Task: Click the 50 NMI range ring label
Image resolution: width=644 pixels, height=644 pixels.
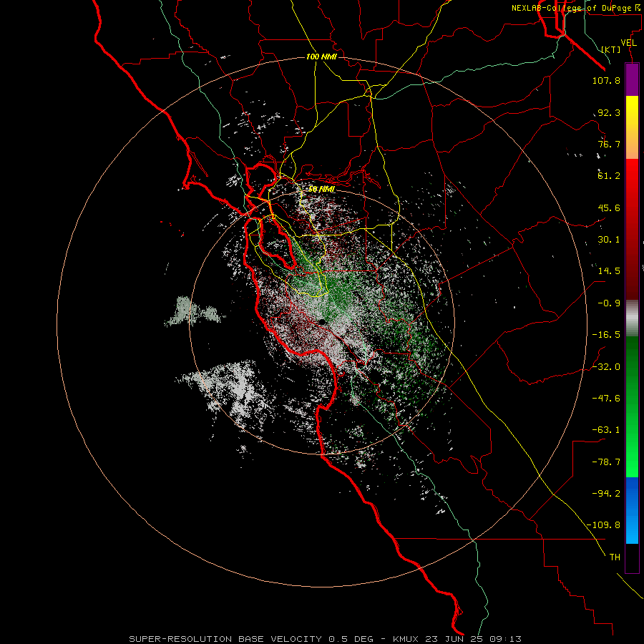Action: pyautogui.click(x=321, y=189)
